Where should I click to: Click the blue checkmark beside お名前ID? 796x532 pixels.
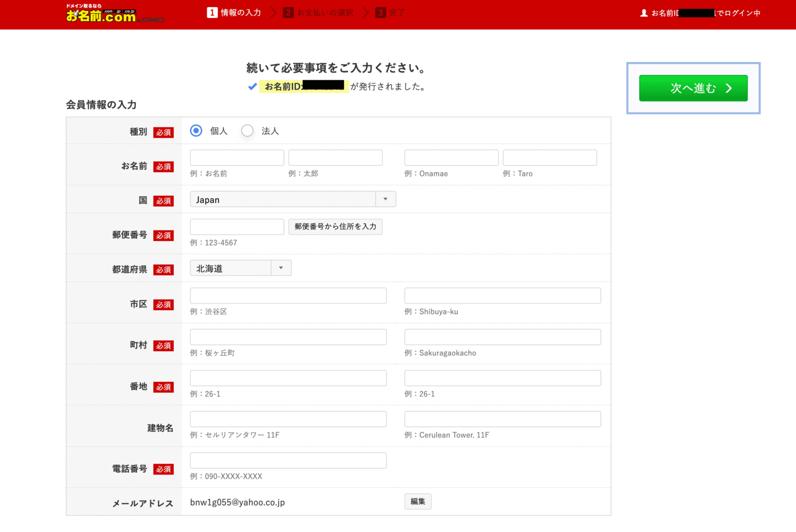click(x=252, y=86)
